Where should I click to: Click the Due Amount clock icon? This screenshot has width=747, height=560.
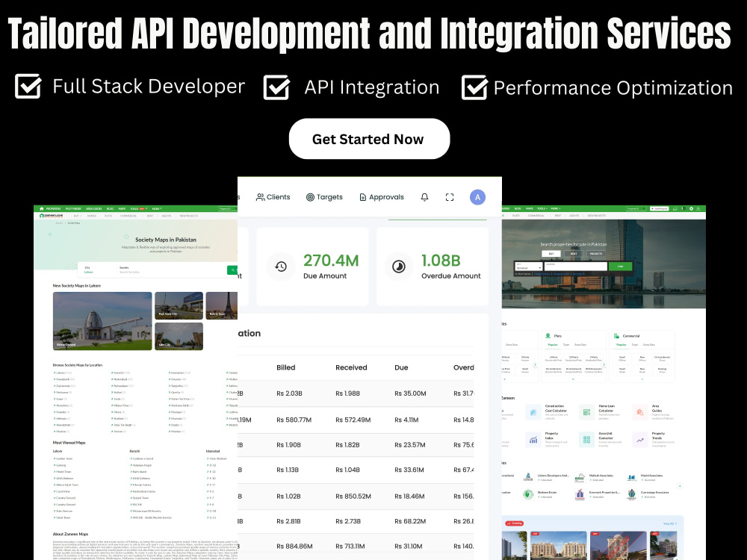281,267
